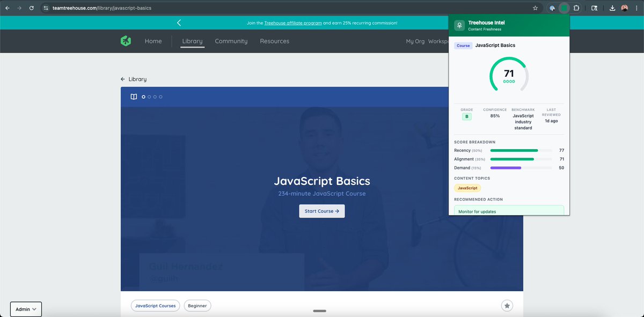This screenshot has height=317, width=644.
Task: Click the Alignment score bar
Action: click(x=521, y=159)
